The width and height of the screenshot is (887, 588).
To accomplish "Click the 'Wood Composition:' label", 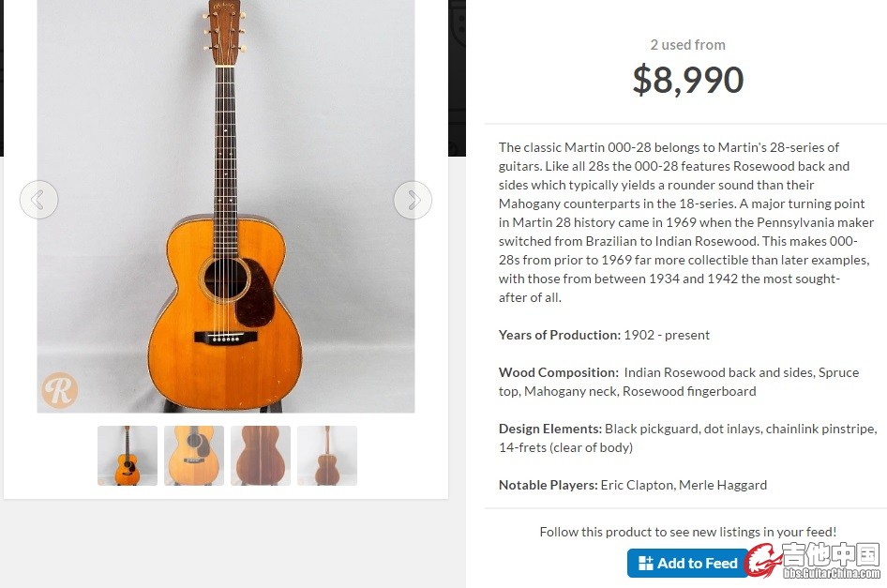I will [558, 372].
